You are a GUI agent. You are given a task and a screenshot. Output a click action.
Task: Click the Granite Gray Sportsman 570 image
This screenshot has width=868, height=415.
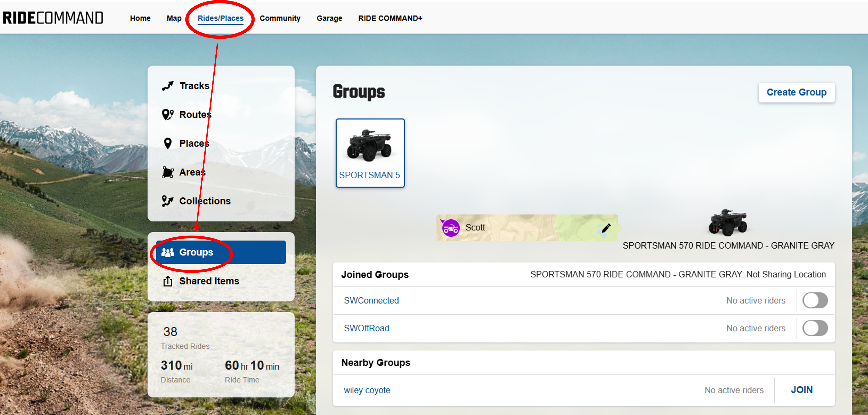click(728, 222)
